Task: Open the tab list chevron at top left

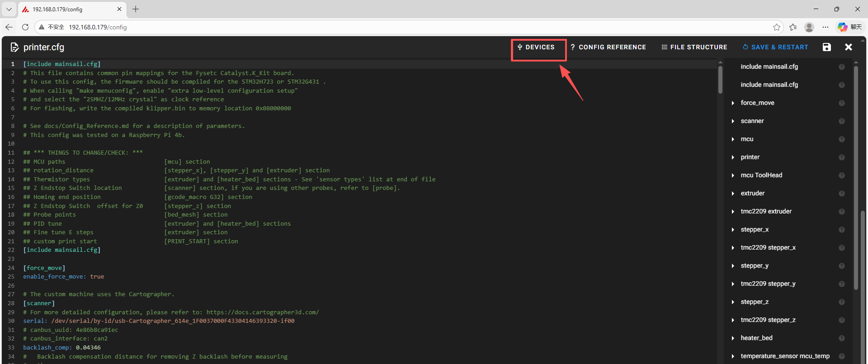Action: pos(9,9)
